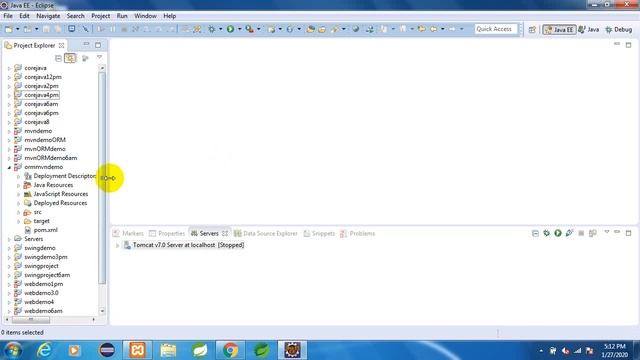The image size is (640, 360).
Task: Expand the Tomcat v7.0 Server entry
Action: (x=118, y=245)
